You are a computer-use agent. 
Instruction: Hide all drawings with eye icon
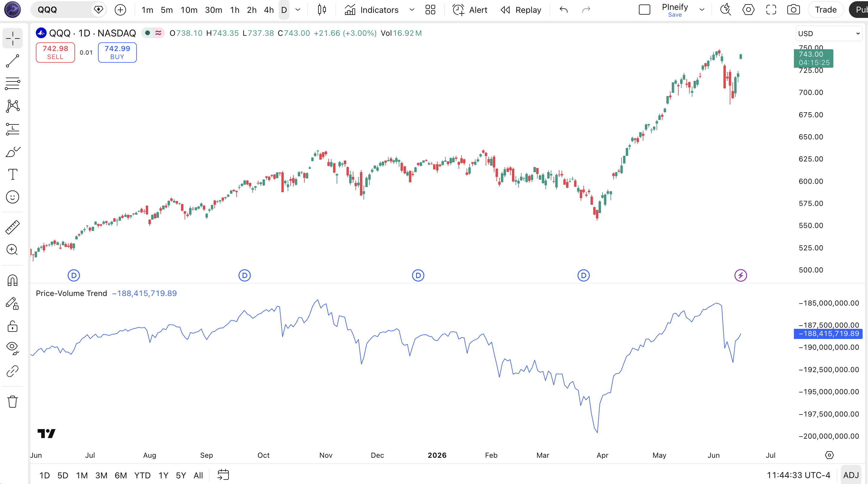click(13, 348)
